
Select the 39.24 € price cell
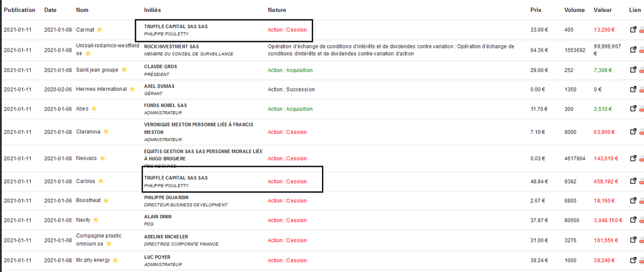tap(539, 260)
